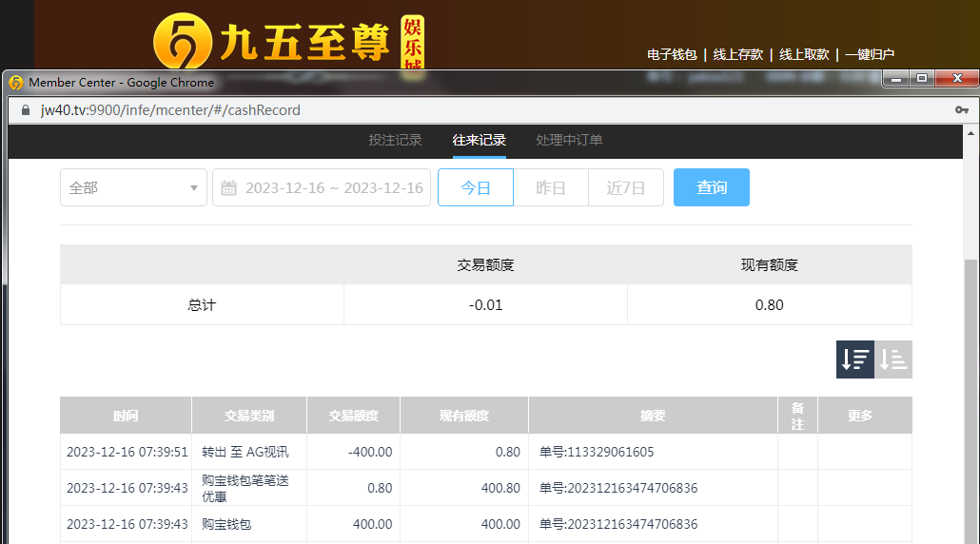Select the 近7日 date range option
The height and width of the screenshot is (544, 980).
click(626, 187)
